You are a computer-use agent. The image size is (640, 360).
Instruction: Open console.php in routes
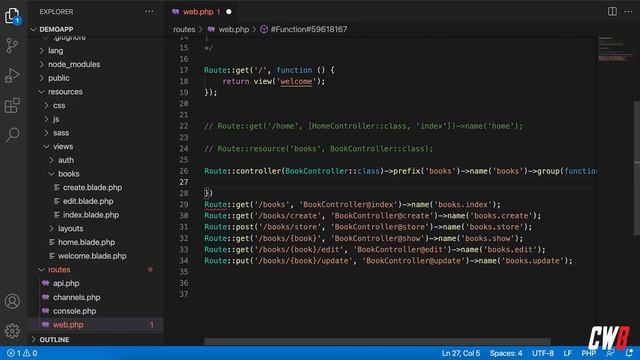[74, 311]
